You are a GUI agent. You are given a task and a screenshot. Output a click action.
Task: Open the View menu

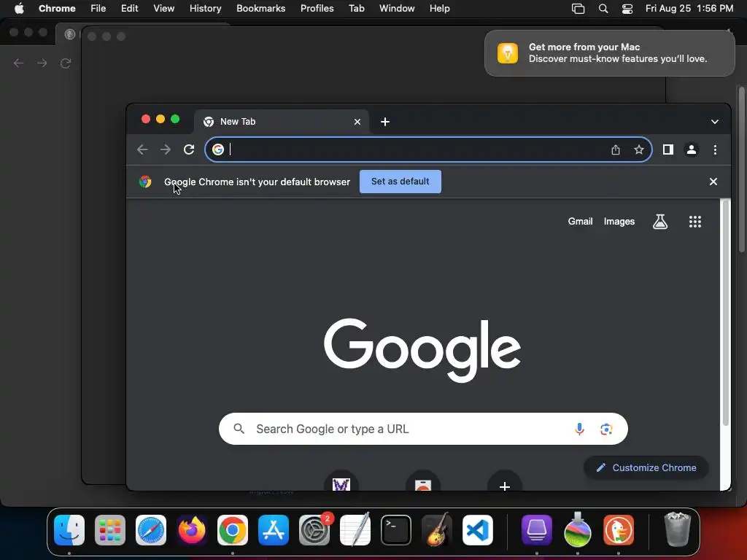point(164,9)
